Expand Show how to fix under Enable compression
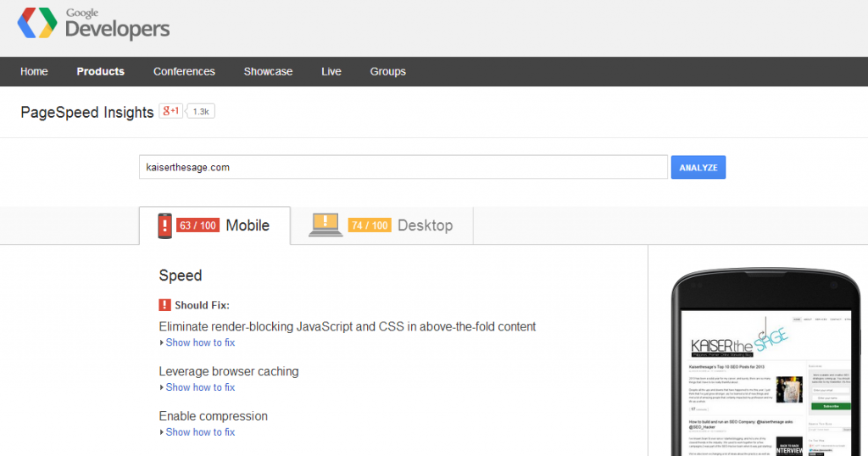 click(197, 432)
